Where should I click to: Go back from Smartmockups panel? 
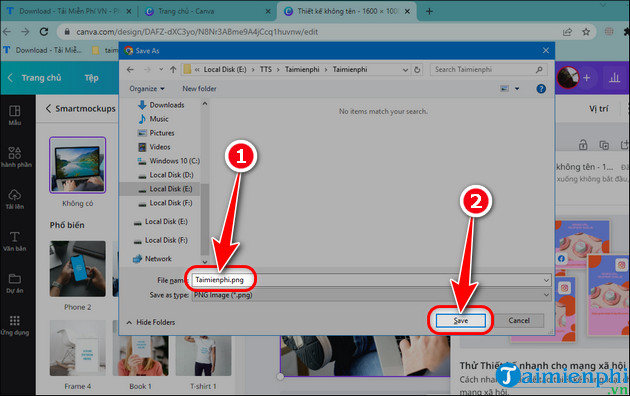click(48, 108)
